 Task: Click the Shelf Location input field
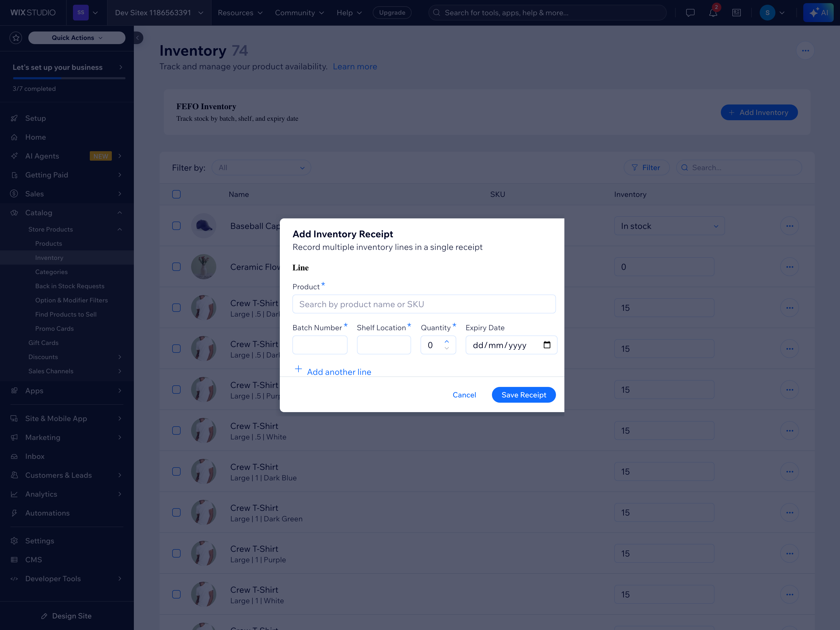384,345
